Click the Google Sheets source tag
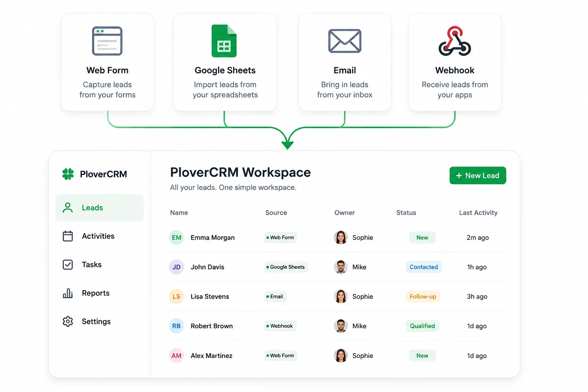This screenshot has height=392, width=588. point(286,267)
